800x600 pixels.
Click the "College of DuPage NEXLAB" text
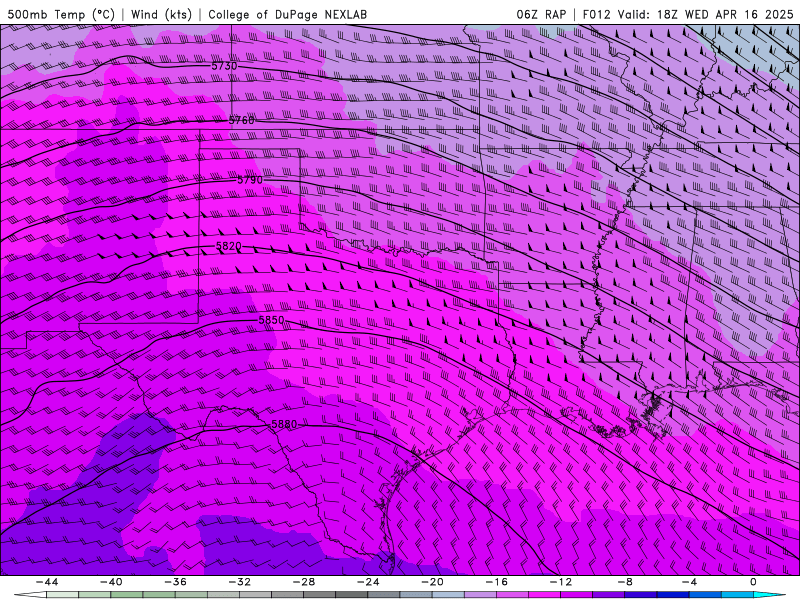(x=287, y=14)
